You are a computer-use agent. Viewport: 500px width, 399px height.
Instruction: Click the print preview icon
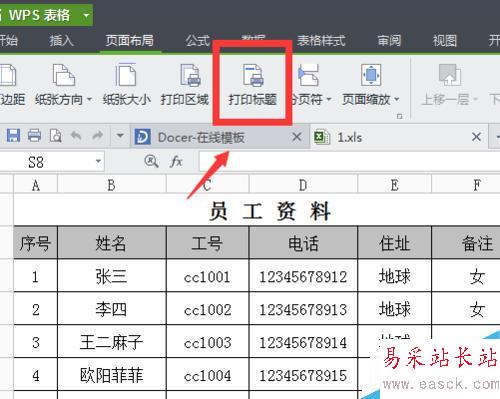(55, 136)
